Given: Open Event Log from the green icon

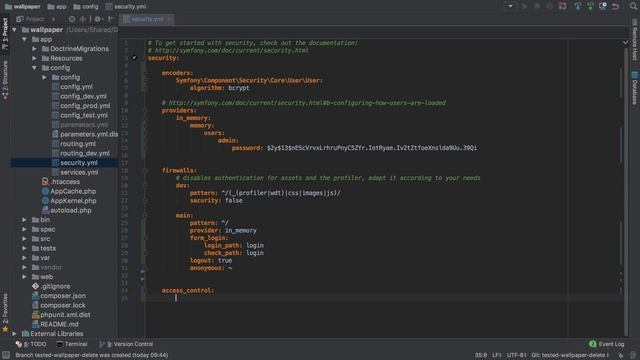Looking at the screenshot, I should (x=593, y=344).
